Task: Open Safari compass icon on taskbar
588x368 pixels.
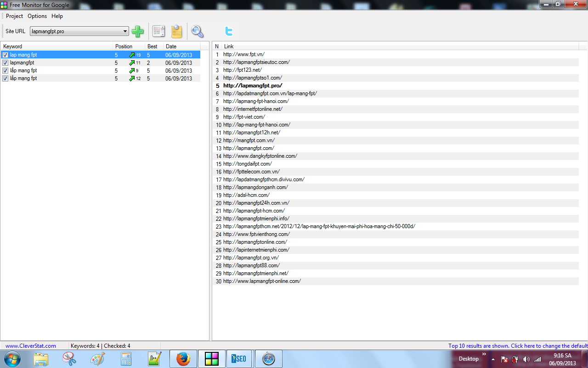Action: pyautogui.click(x=269, y=359)
